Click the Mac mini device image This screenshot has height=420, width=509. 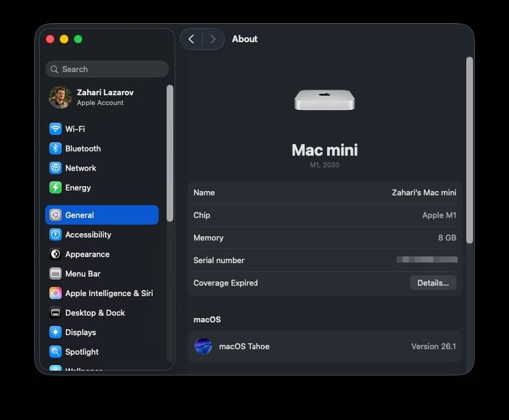pos(325,100)
